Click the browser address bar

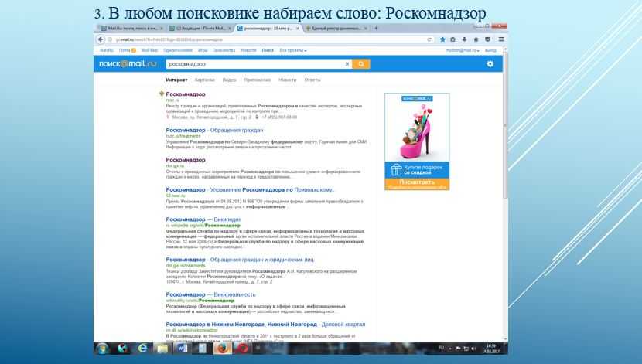pyautogui.click(x=266, y=39)
